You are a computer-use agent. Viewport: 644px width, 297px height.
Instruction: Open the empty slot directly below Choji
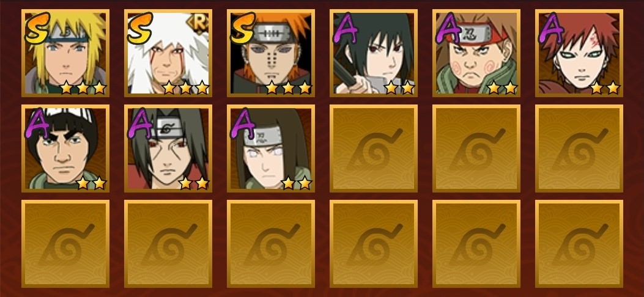pos(476,148)
